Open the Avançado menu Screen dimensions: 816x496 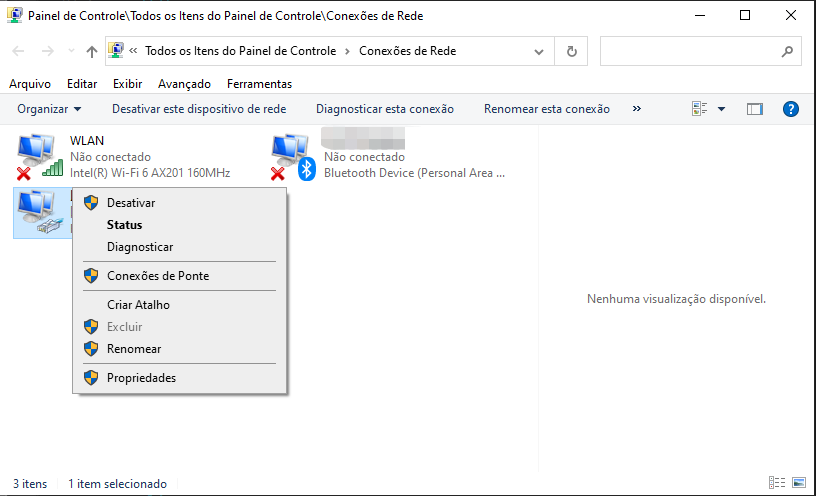point(184,84)
